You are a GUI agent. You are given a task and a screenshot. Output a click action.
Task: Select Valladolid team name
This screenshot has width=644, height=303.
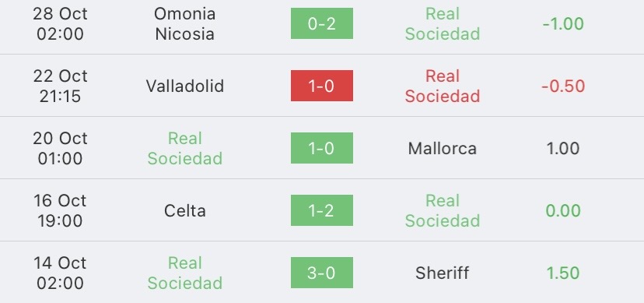(x=185, y=86)
